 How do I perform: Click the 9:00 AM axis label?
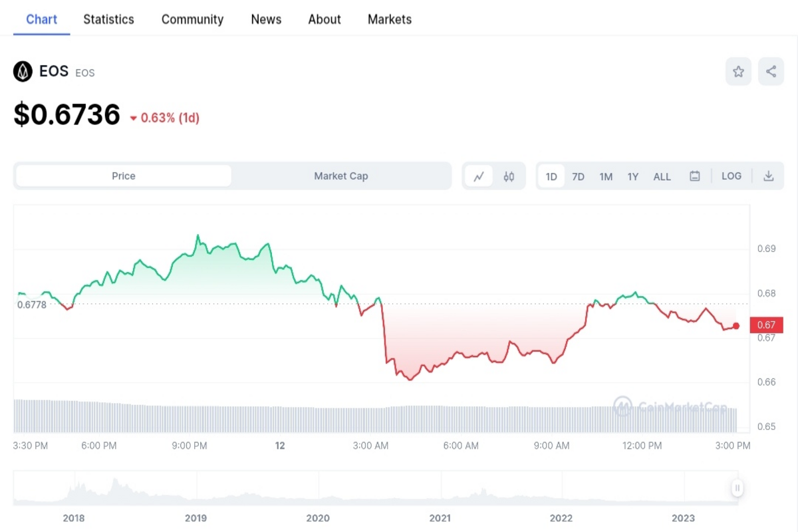[x=552, y=446]
